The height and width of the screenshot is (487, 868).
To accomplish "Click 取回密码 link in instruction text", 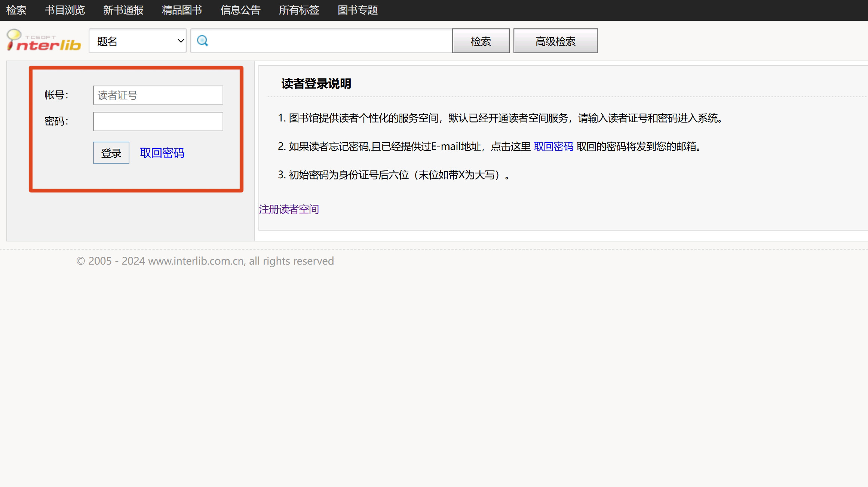I will (x=553, y=147).
